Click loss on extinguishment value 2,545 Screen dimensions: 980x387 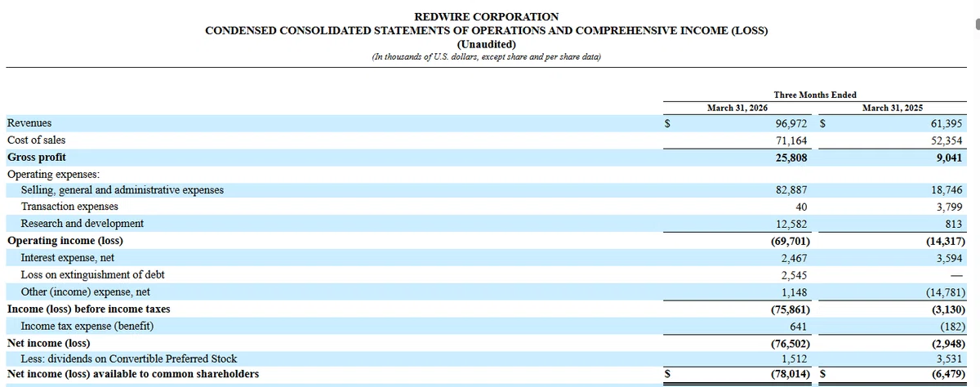794,275
